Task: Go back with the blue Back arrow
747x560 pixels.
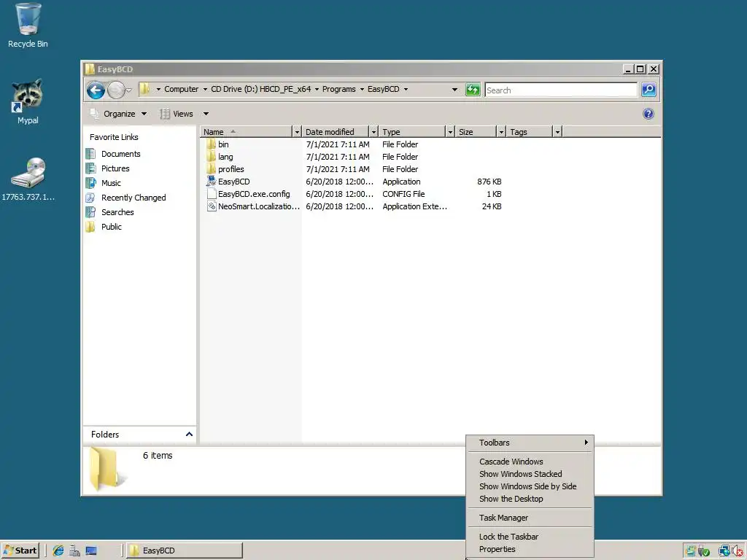Action: coord(96,90)
